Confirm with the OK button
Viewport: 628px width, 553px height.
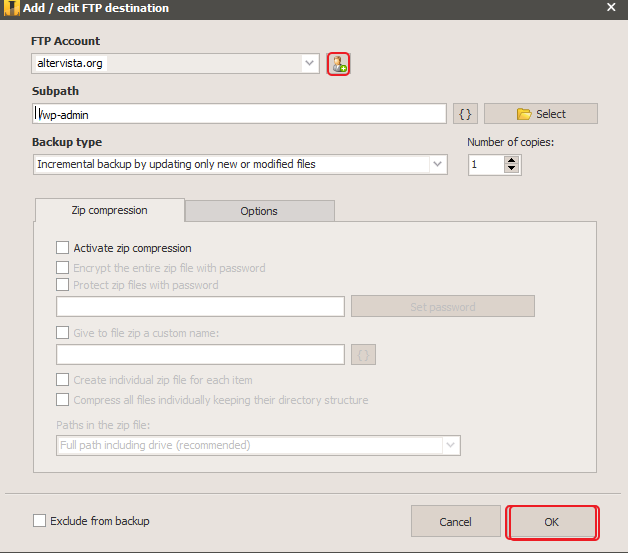coord(552,522)
